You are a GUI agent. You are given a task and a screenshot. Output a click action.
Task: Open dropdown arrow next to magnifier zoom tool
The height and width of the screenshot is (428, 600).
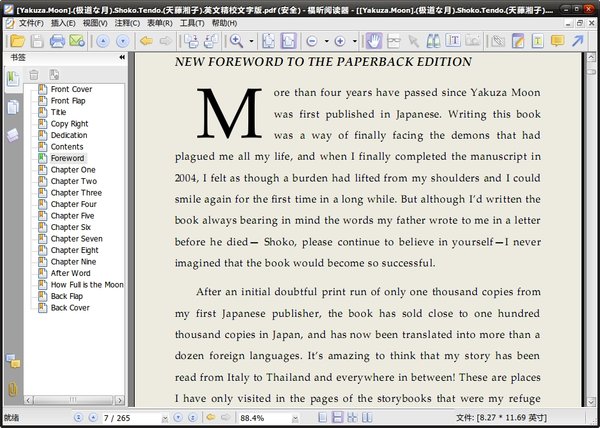point(250,41)
